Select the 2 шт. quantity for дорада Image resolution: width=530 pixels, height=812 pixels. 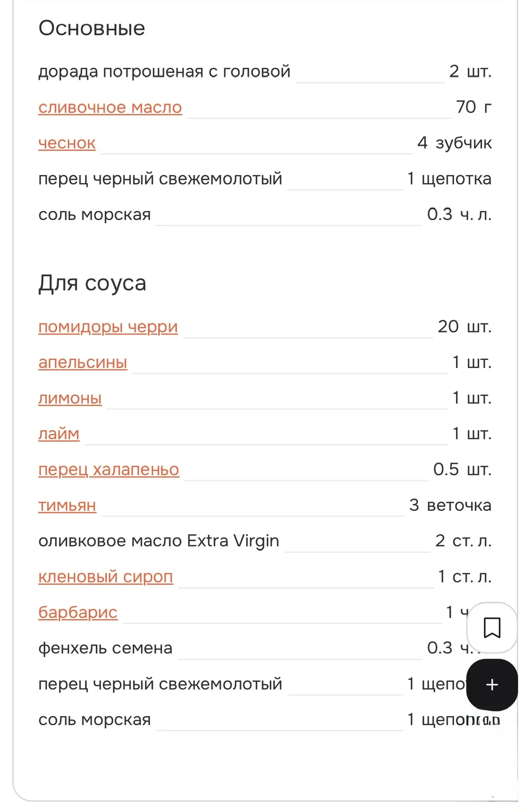click(470, 71)
